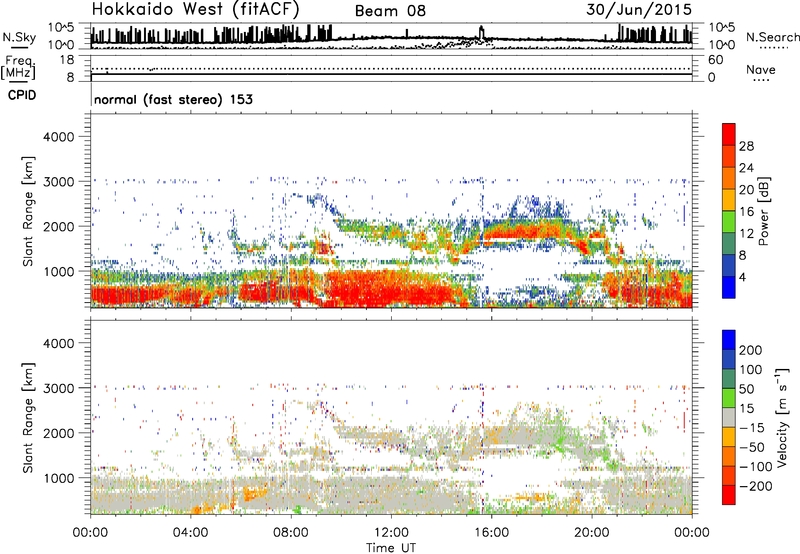Click the 'Velocity [m s-1]' color bar label
The height and width of the screenshot is (554, 800).
(782, 417)
